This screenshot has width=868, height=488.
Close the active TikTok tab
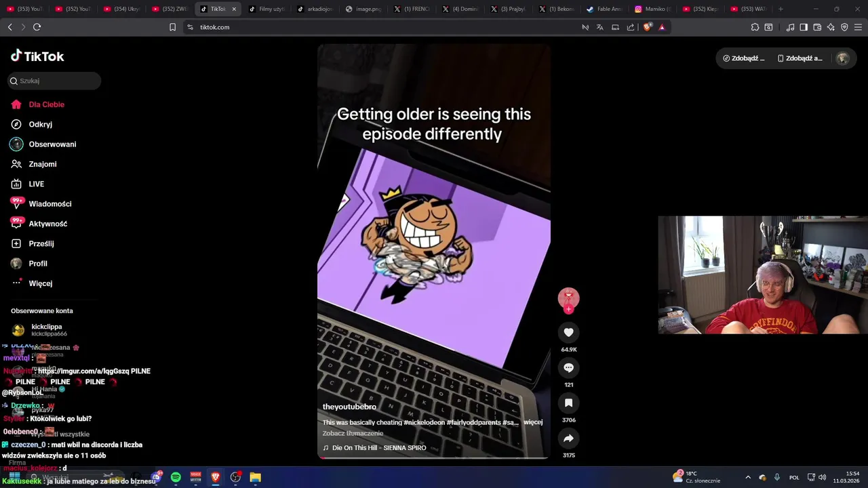click(234, 9)
